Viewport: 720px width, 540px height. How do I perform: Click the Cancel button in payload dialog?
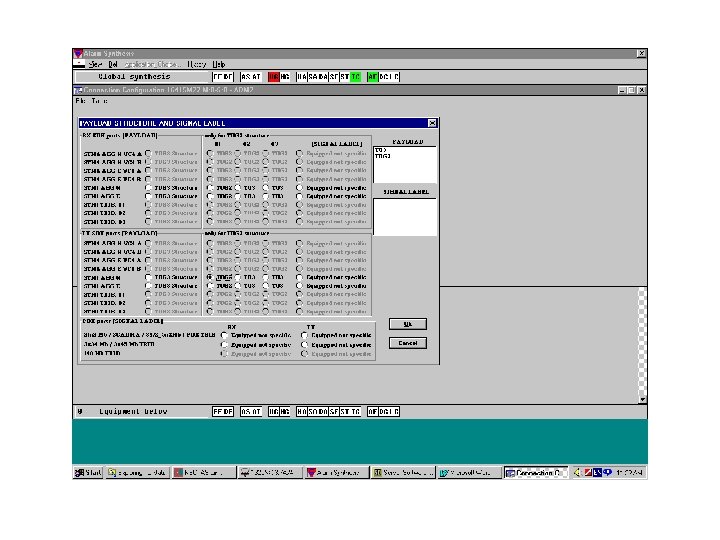click(407, 343)
